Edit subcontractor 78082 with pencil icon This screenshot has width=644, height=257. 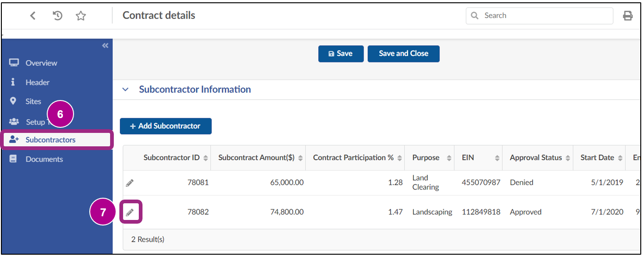tap(130, 213)
